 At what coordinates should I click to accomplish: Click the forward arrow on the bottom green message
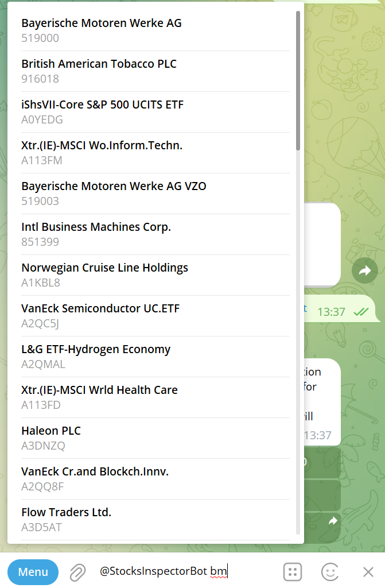click(333, 521)
